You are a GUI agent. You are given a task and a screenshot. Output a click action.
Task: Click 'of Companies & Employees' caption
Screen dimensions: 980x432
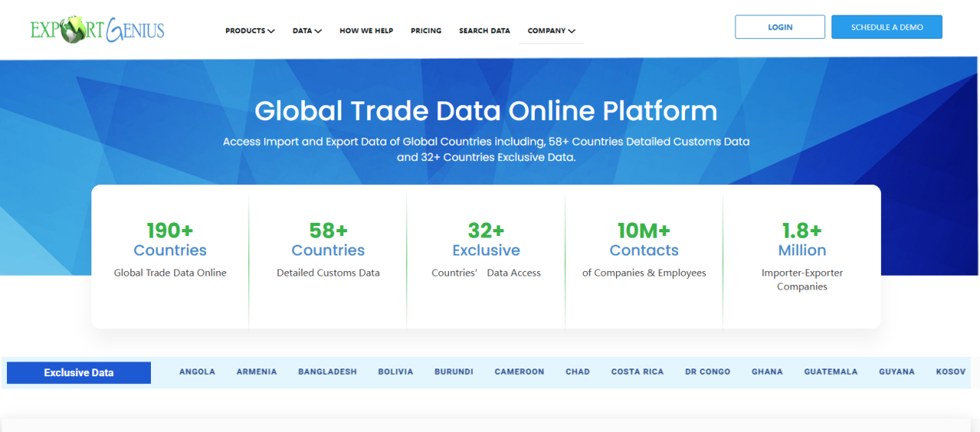point(644,273)
